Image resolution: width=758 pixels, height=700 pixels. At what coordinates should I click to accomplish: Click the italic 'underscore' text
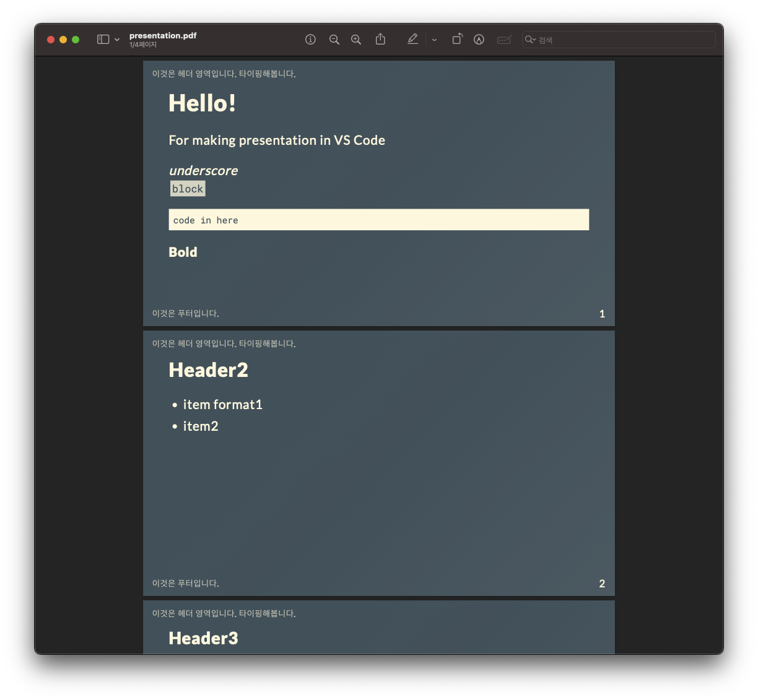[203, 171]
